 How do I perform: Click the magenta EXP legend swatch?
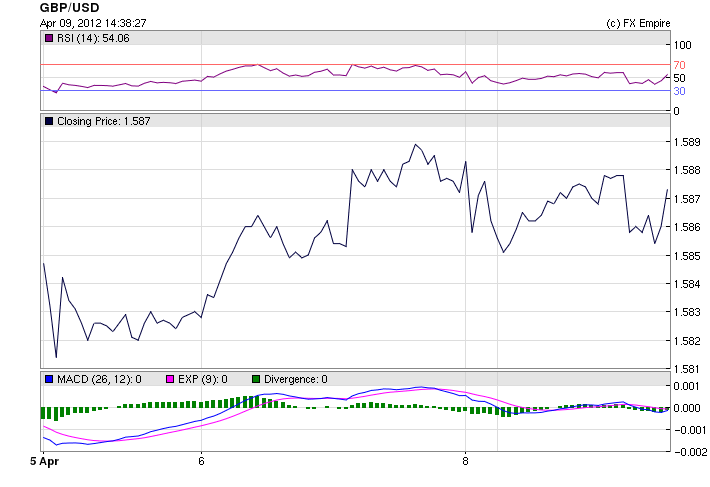170,379
